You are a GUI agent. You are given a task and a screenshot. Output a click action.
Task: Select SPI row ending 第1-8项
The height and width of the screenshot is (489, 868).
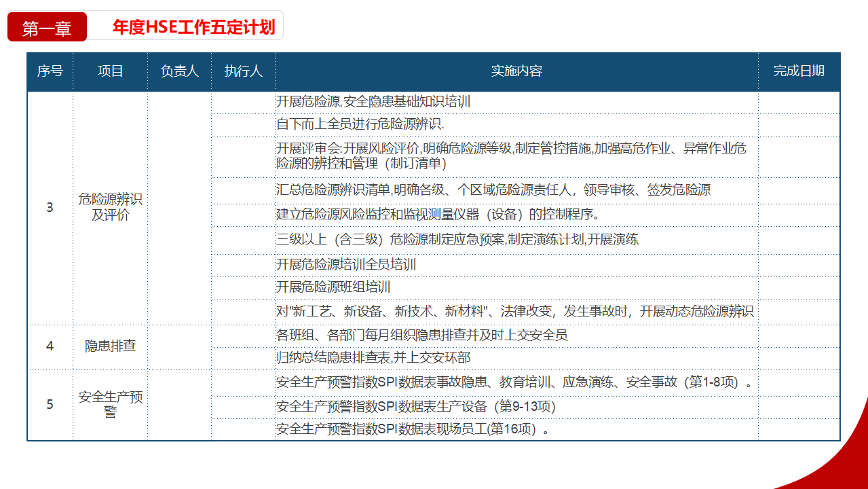[x=516, y=382]
